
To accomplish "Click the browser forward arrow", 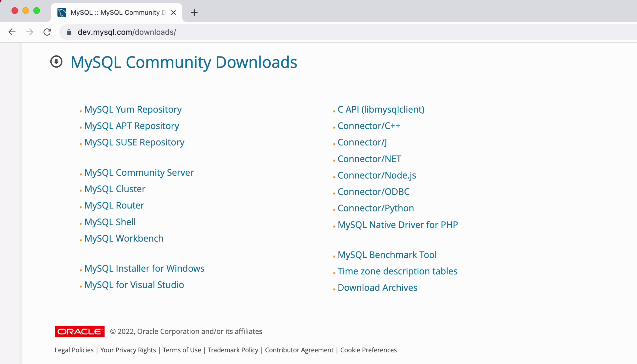I will (x=30, y=32).
